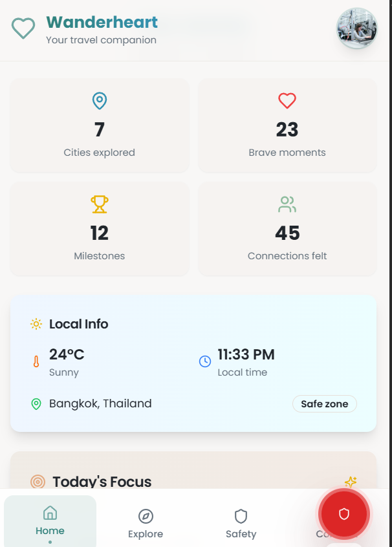Image resolution: width=392 pixels, height=547 pixels.
Task: Click the sparkle icon in Today's Focus
Action: click(351, 482)
